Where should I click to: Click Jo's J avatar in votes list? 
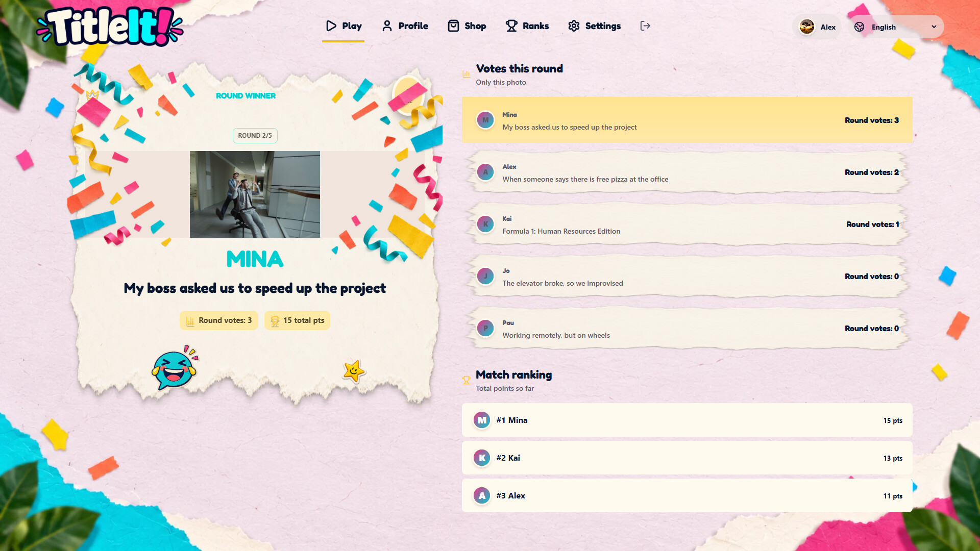pos(485,277)
